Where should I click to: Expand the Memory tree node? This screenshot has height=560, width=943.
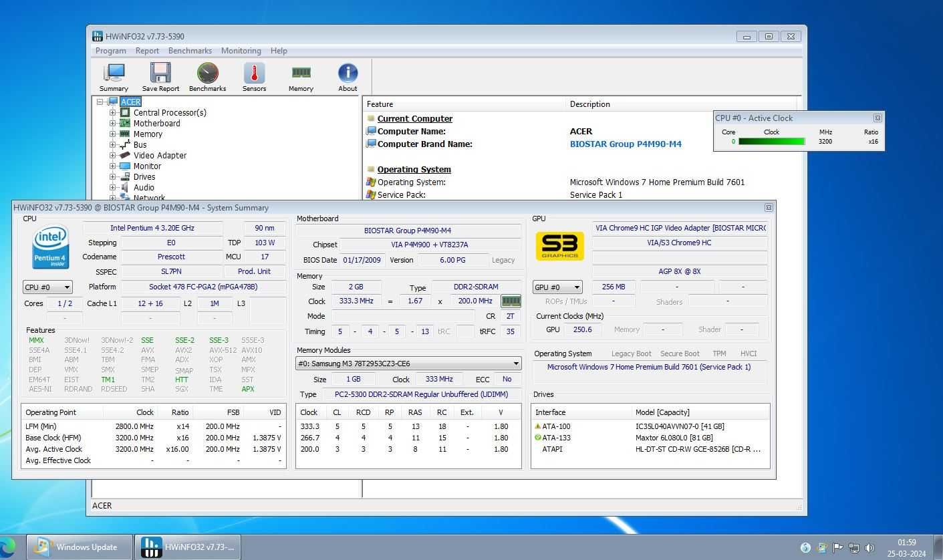click(113, 134)
